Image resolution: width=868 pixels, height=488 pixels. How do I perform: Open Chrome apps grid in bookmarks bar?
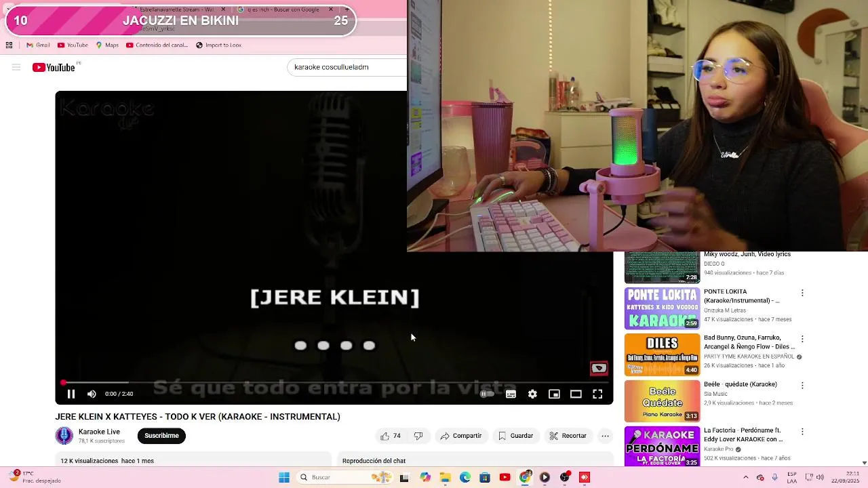pos(9,45)
